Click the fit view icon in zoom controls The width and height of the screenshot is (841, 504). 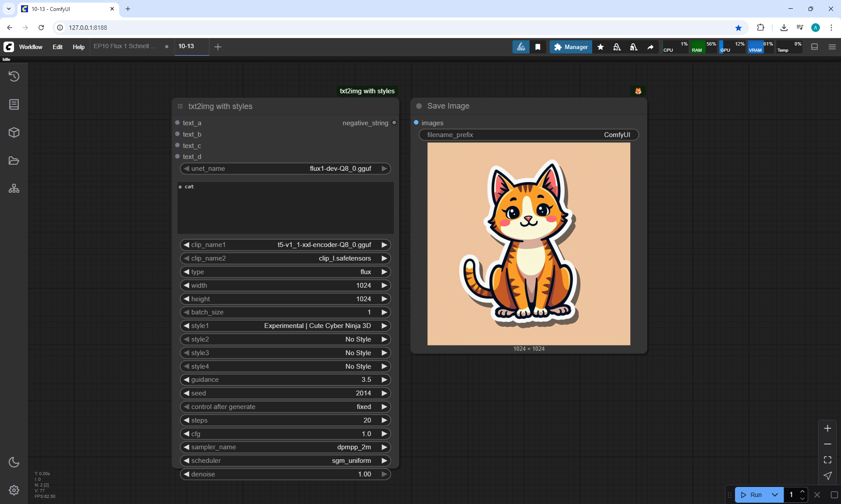point(827,460)
